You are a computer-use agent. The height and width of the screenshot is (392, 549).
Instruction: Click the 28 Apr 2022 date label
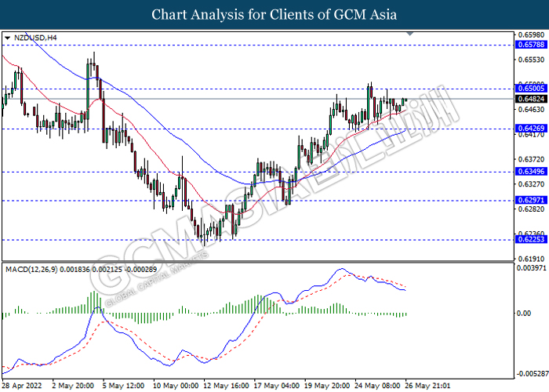coord(22,386)
